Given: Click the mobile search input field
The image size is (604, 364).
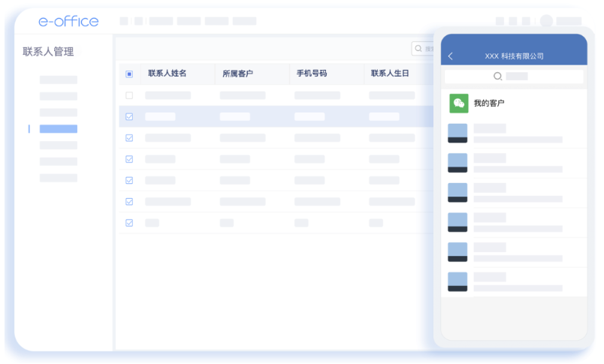Looking at the screenshot, I should click(514, 77).
